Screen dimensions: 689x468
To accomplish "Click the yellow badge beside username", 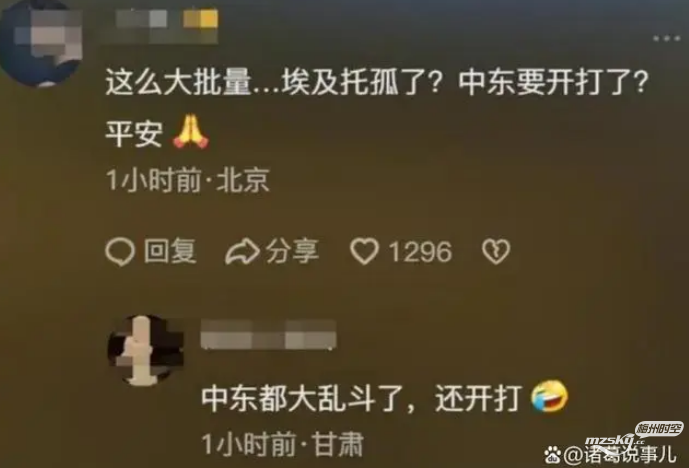I will click(201, 19).
